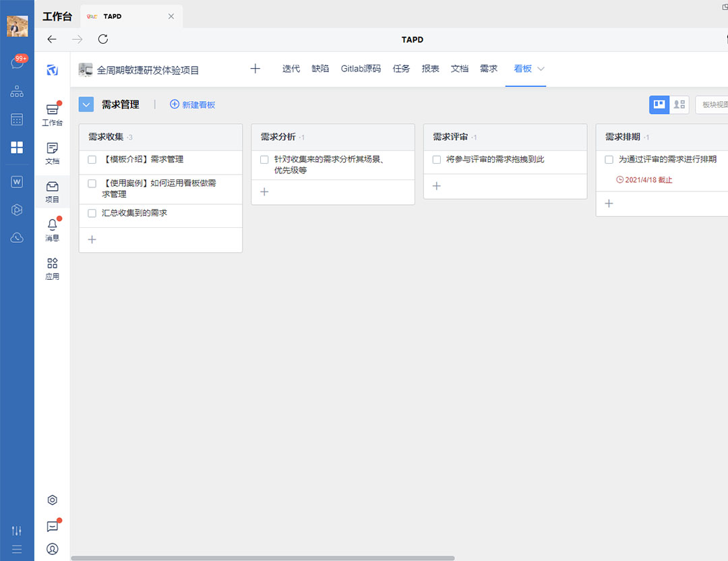Check the 【模板介绍】需求管理 card checkbox
Screen dimensions: 728x561
click(x=92, y=160)
